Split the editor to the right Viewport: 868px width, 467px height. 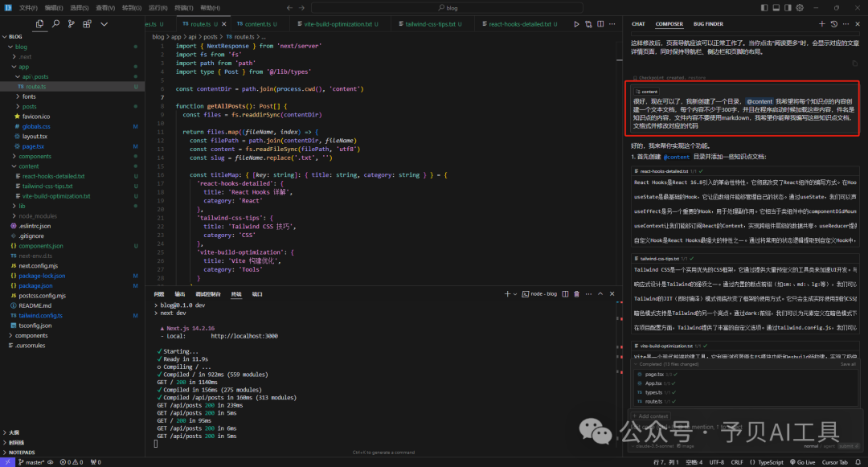click(x=600, y=24)
